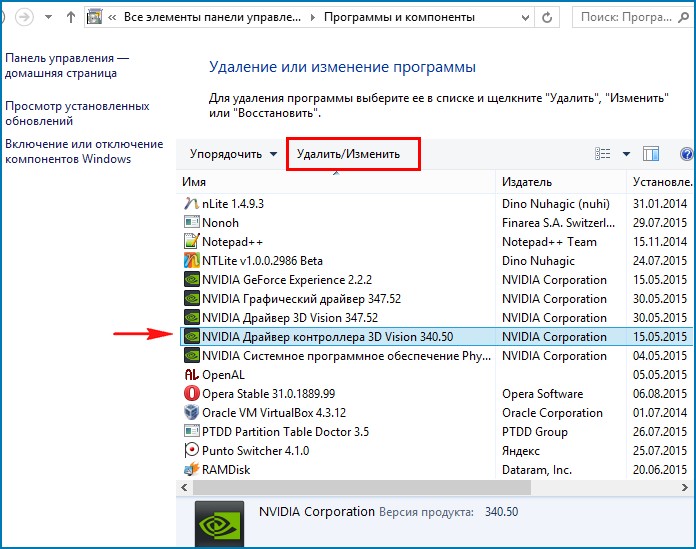Image resolution: width=696 pixels, height=549 pixels.
Task: Expand the view options dropdown arrow
Action: point(626,154)
